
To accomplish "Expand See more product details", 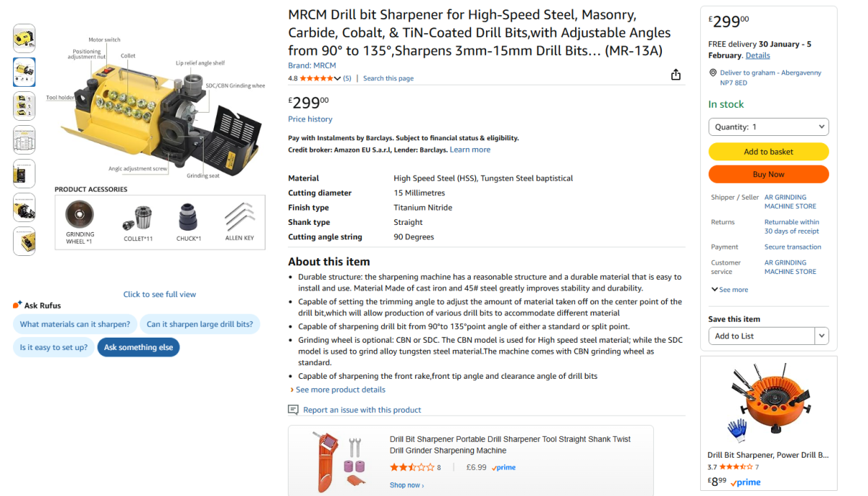I will click(x=340, y=390).
